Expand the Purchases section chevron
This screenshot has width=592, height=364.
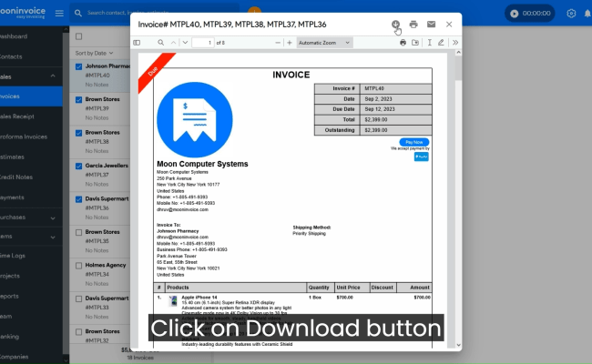click(53, 218)
